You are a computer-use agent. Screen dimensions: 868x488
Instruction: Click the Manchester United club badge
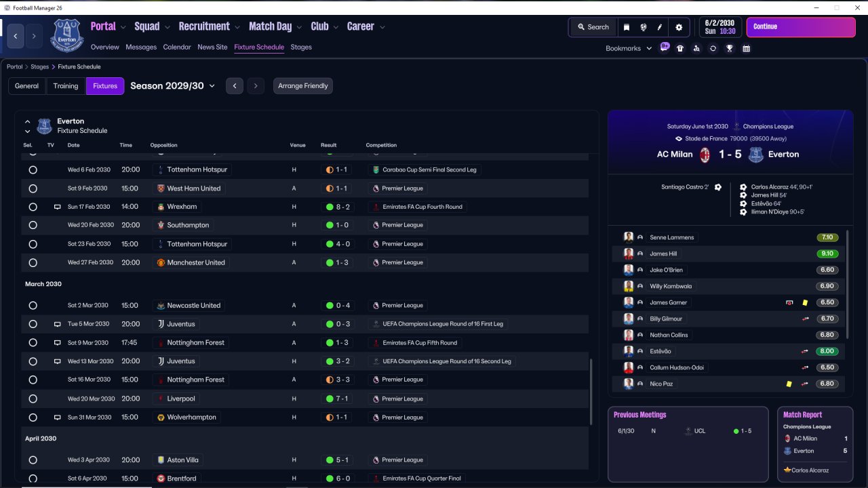161,262
